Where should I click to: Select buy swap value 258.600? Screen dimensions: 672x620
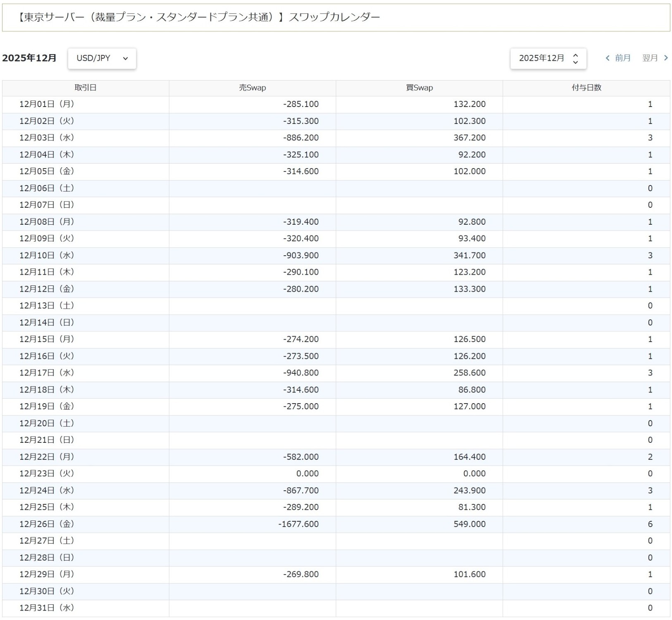[x=469, y=373]
